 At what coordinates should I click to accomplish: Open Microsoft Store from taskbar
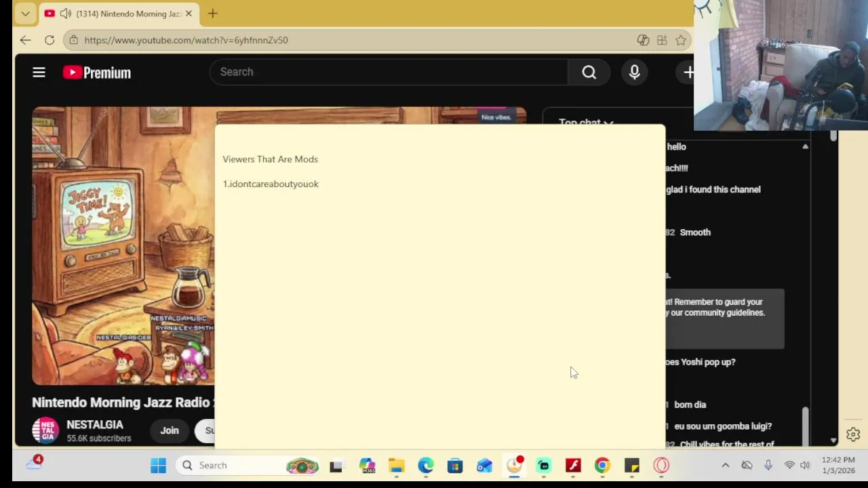pos(454,466)
